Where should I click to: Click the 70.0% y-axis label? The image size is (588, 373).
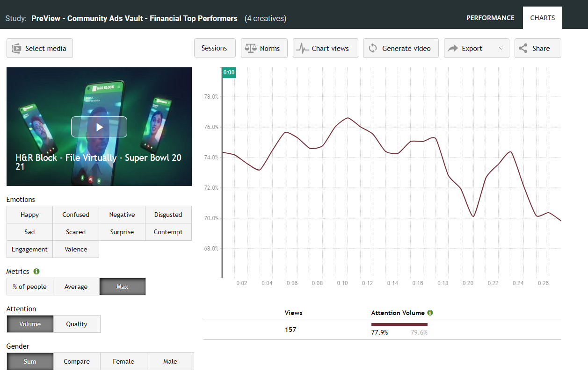coord(211,218)
